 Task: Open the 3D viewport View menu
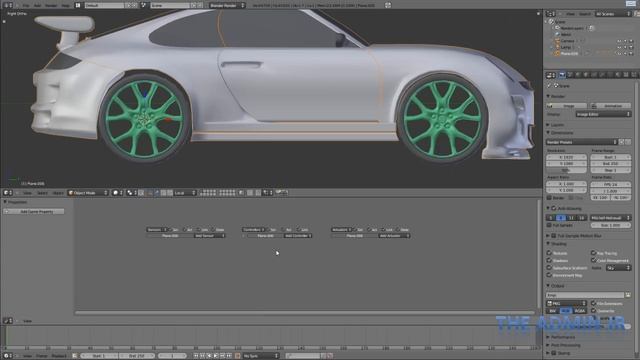(27, 193)
